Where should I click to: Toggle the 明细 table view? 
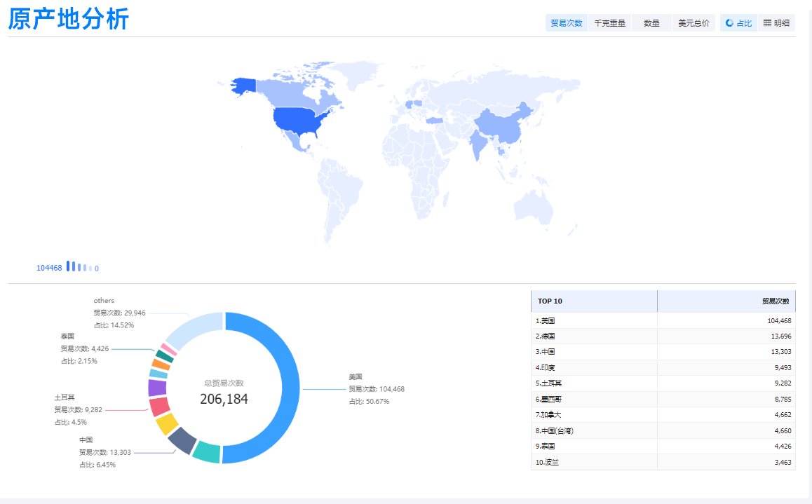coord(777,23)
